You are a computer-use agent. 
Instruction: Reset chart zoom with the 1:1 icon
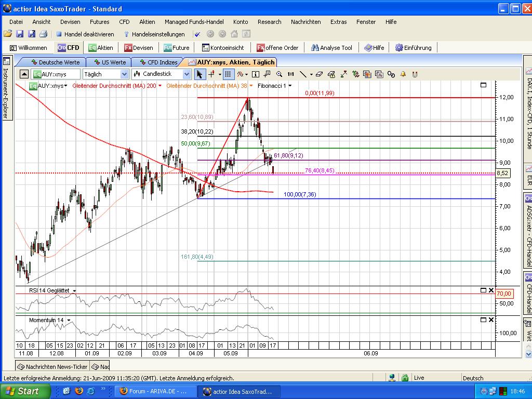pyautogui.click(x=290, y=74)
